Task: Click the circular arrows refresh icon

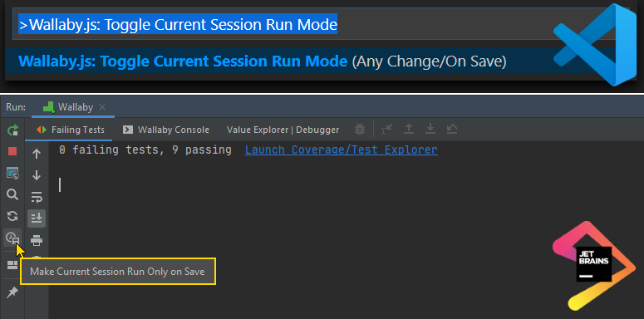Action: (x=12, y=216)
